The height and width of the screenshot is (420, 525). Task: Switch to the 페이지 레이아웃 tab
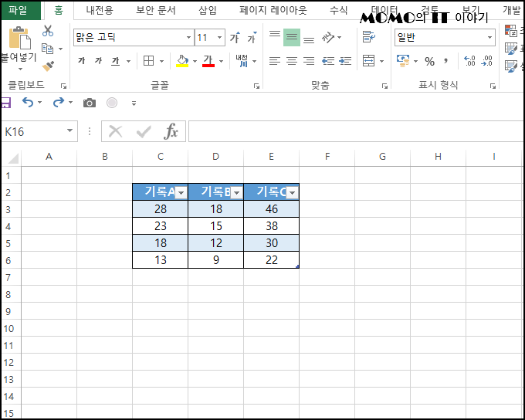click(273, 10)
